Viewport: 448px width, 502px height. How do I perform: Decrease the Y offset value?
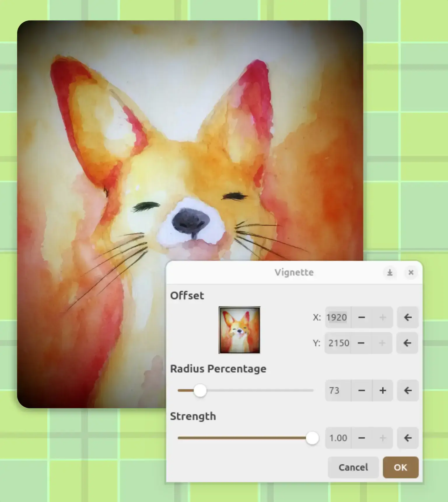pyautogui.click(x=361, y=343)
